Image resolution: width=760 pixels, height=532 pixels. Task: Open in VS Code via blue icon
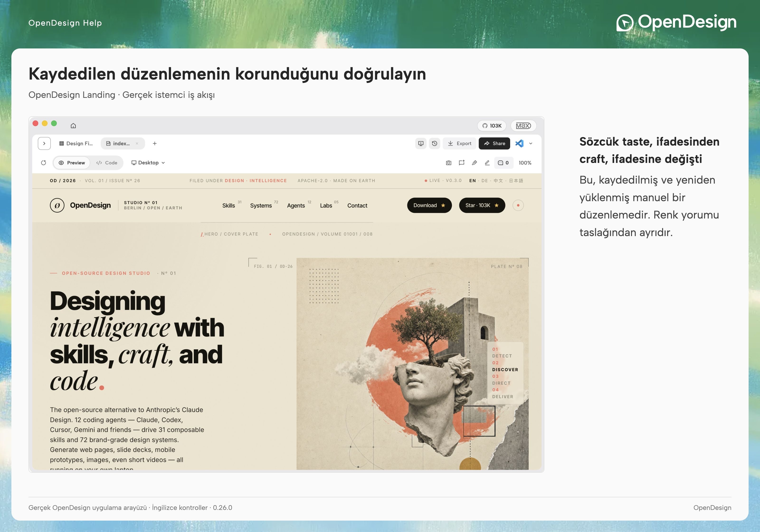(519, 143)
